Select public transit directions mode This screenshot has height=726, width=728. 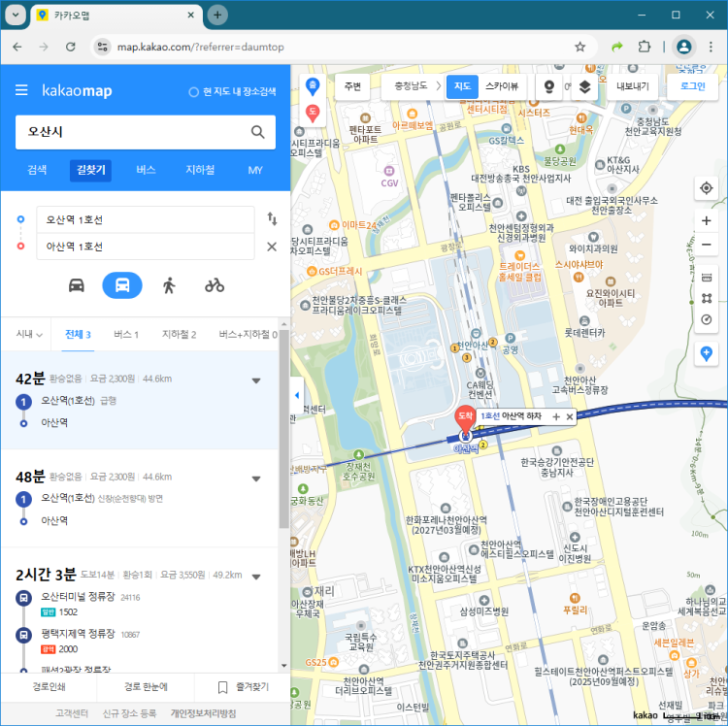pos(122,285)
